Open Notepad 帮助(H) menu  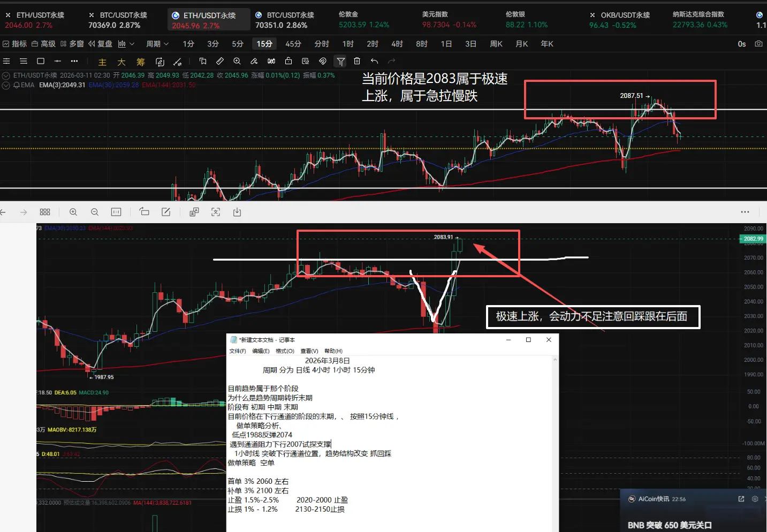click(x=333, y=351)
